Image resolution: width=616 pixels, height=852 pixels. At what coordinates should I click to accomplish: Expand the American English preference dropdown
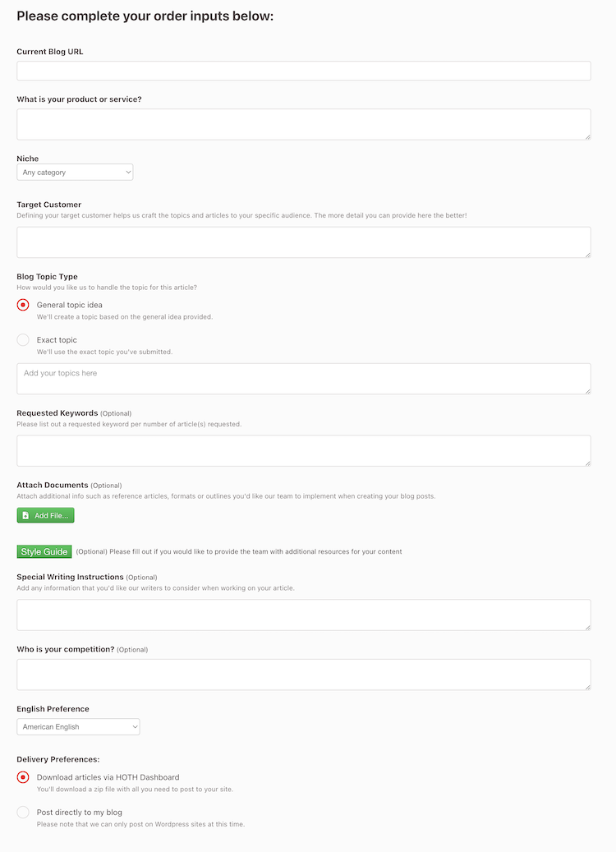coord(78,726)
